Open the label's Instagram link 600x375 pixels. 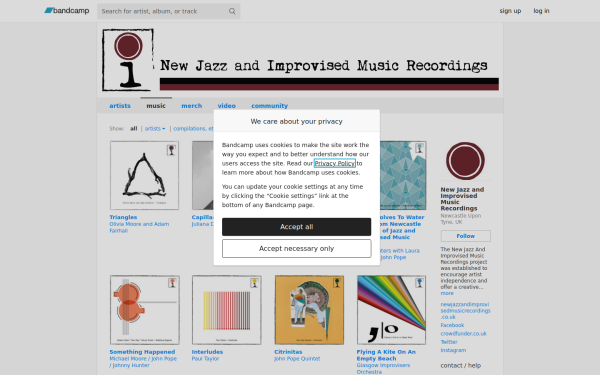click(x=453, y=351)
